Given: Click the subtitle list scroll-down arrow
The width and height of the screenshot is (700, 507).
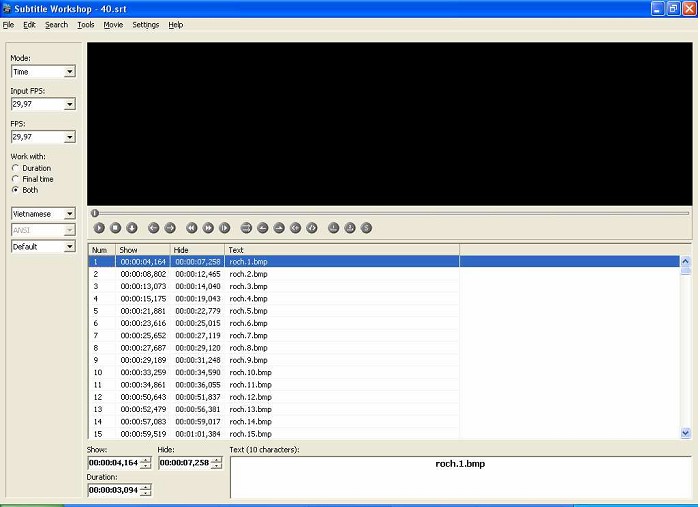Looking at the screenshot, I should click(686, 432).
